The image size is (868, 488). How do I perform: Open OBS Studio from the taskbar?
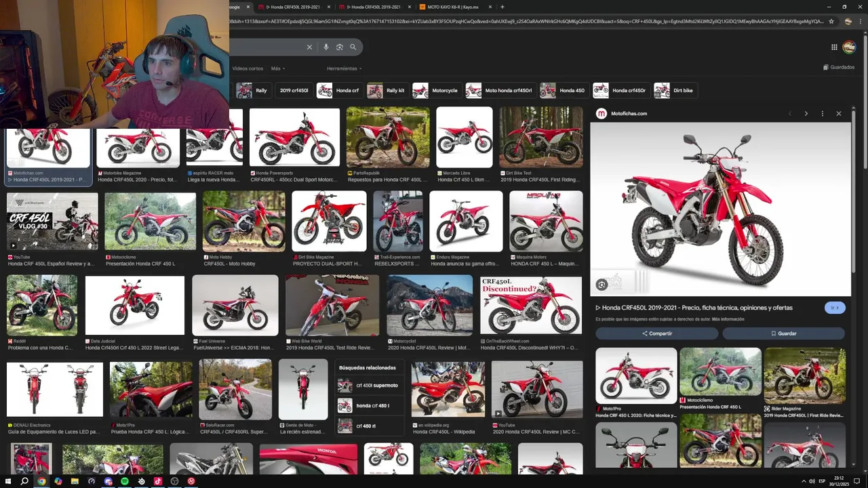[x=175, y=481]
